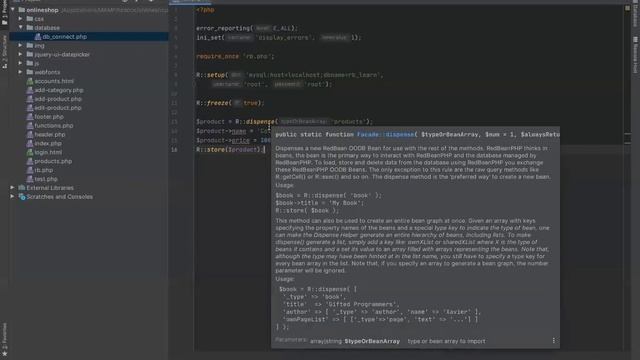The height and width of the screenshot is (360, 640).
Task: Click the External Libraries icon
Action: 22,188
